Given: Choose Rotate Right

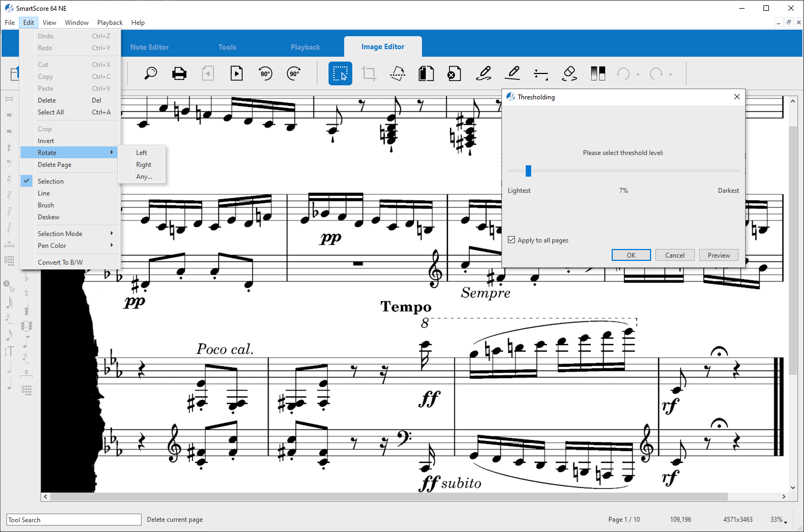Looking at the screenshot, I should click(142, 165).
